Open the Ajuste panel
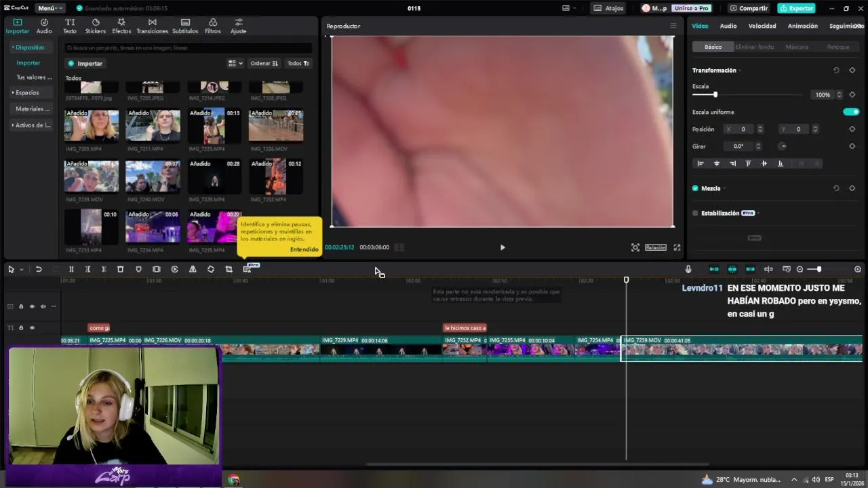 click(238, 26)
